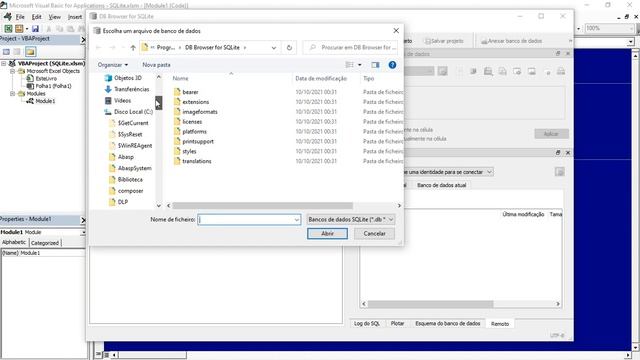Image resolution: width=640 pixels, height=360 pixels.
Task: Collapse the VBAProject (SQLite.xlsm) tree node
Action: 4,63
